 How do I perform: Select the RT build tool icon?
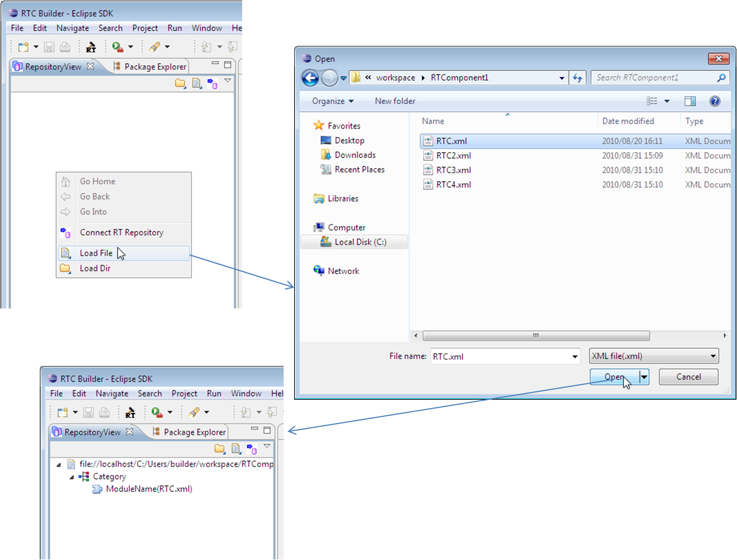tap(91, 46)
